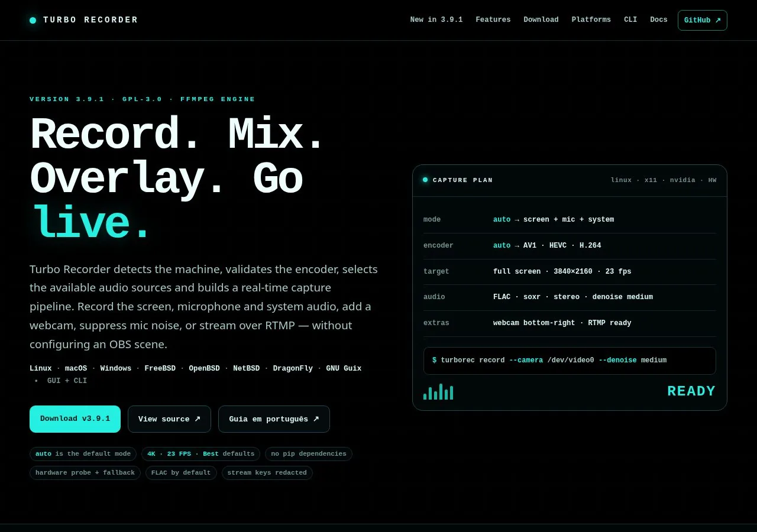
Task: Click the turborec record command box
Action: click(570, 361)
